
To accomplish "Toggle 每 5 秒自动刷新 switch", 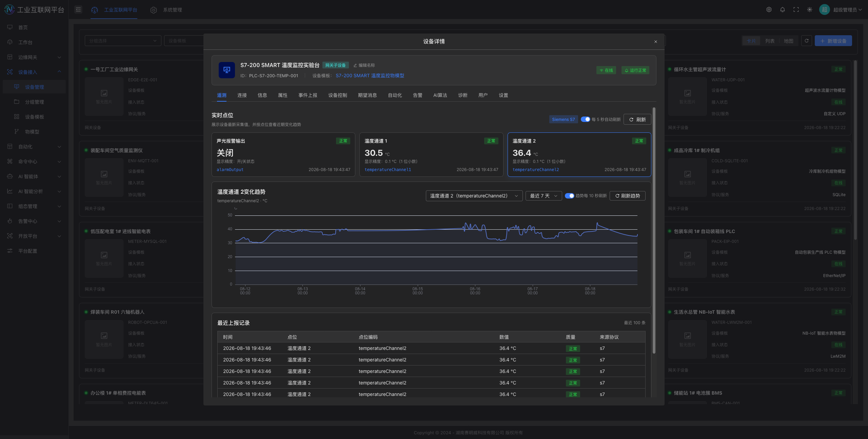I will point(585,120).
